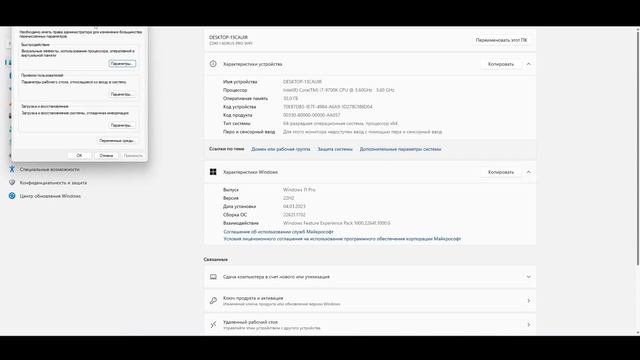Viewport: 640px width, 360px height.
Task: Select device name value "DESKTOP-13CAUIR" in specifications
Action: 302,82
